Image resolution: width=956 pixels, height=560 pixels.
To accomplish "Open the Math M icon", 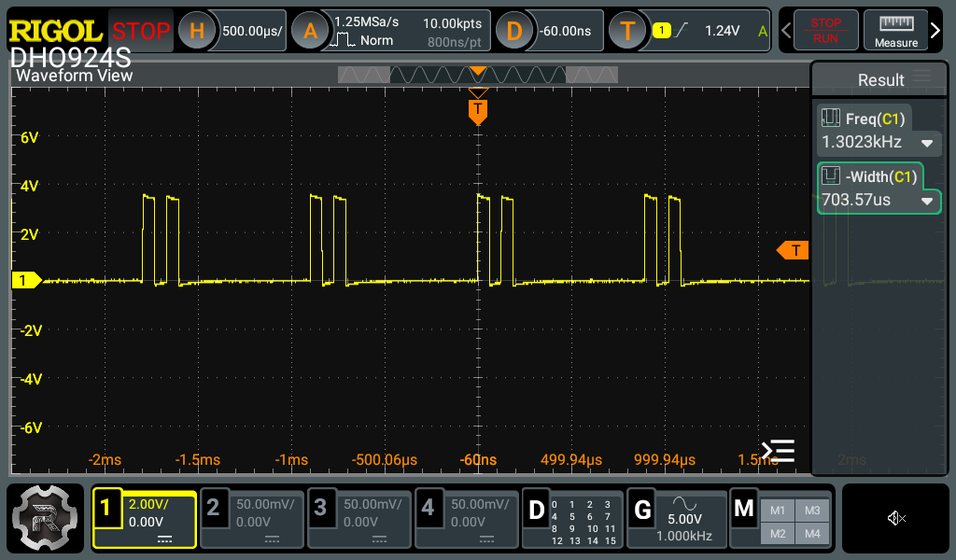I will [x=744, y=509].
